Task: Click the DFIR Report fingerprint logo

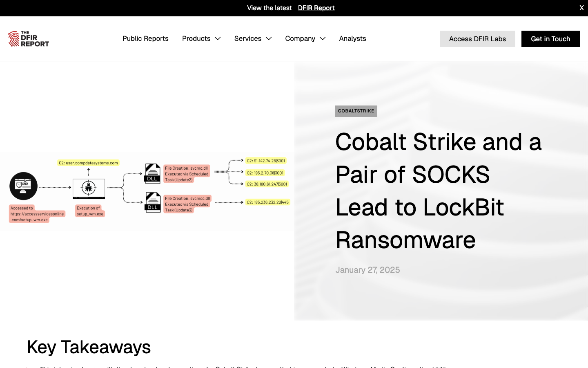Action: 28,38
